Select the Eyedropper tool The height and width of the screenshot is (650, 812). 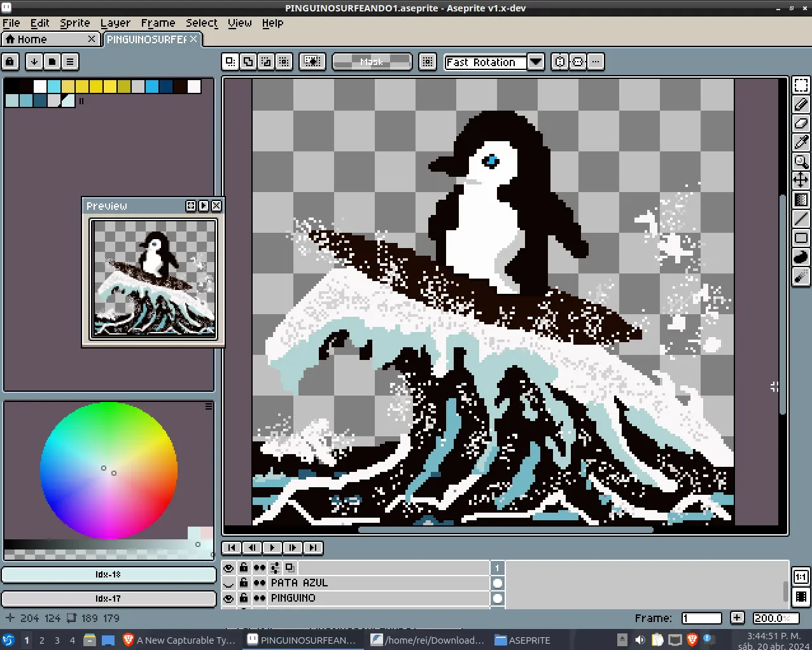click(x=801, y=142)
